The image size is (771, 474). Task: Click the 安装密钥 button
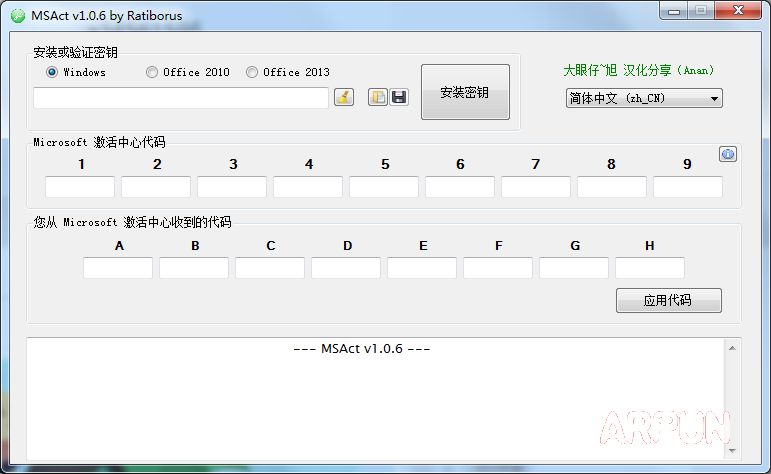(x=465, y=92)
